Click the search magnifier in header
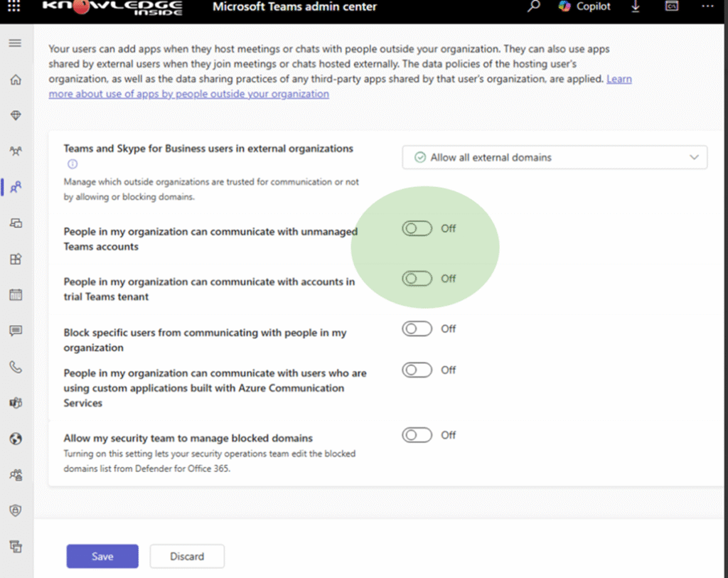This screenshot has height=578, width=728. click(x=533, y=6)
